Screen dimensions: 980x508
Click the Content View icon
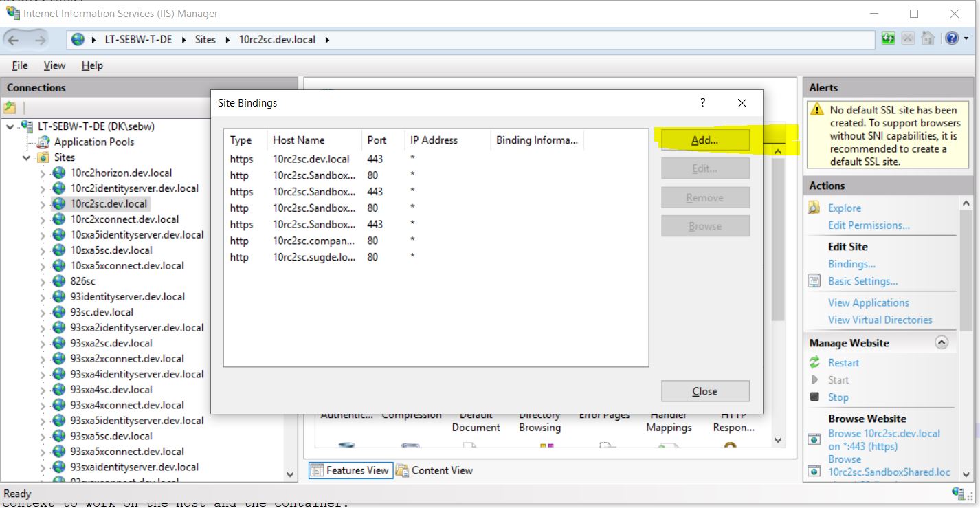point(403,470)
